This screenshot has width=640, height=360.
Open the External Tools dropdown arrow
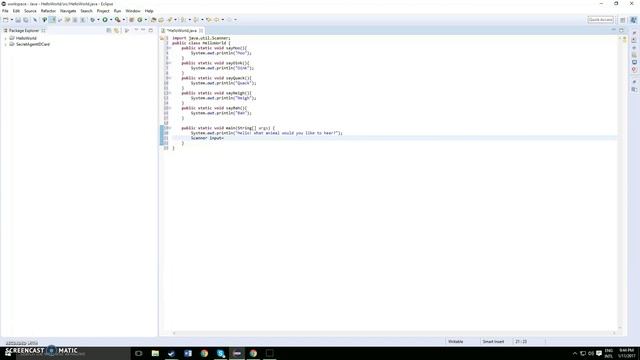click(x=124, y=20)
